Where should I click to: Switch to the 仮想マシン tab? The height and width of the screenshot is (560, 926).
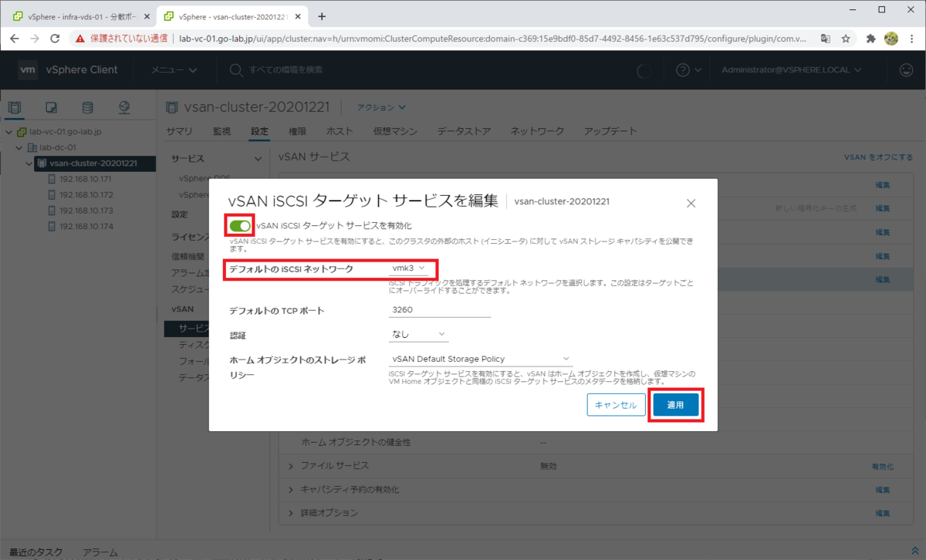coord(395,131)
